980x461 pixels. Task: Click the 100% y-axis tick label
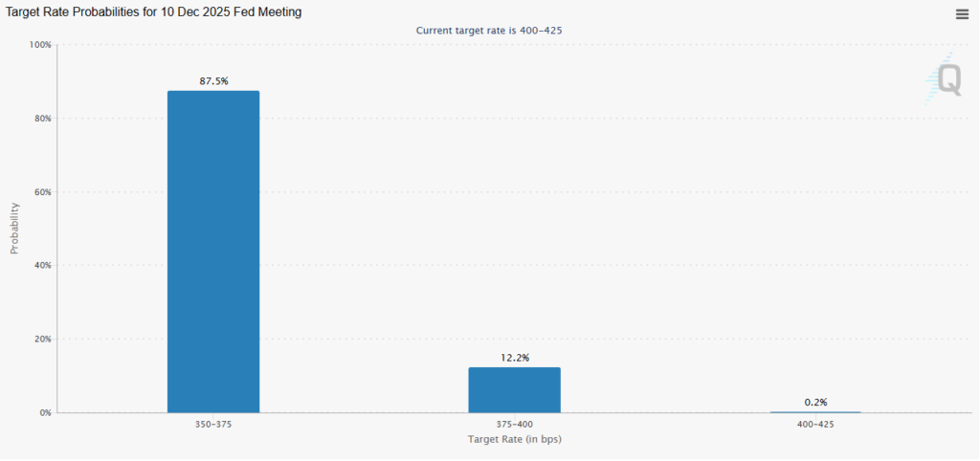point(40,45)
